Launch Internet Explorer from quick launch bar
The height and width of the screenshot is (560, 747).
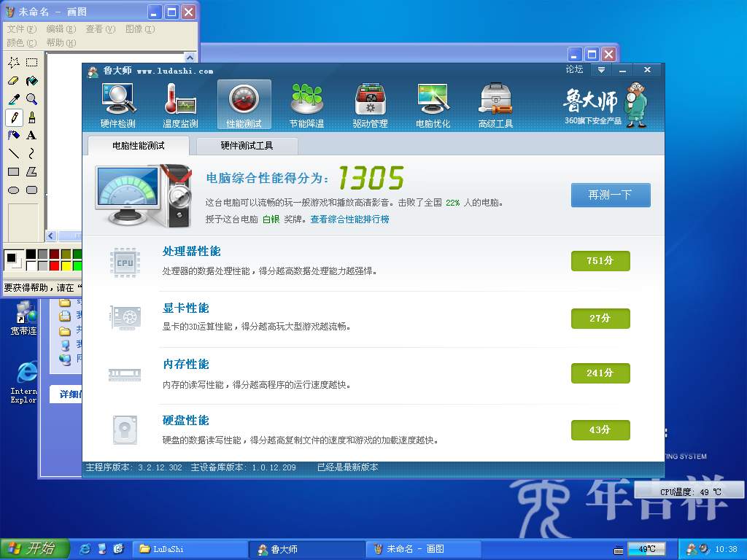(x=85, y=549)
